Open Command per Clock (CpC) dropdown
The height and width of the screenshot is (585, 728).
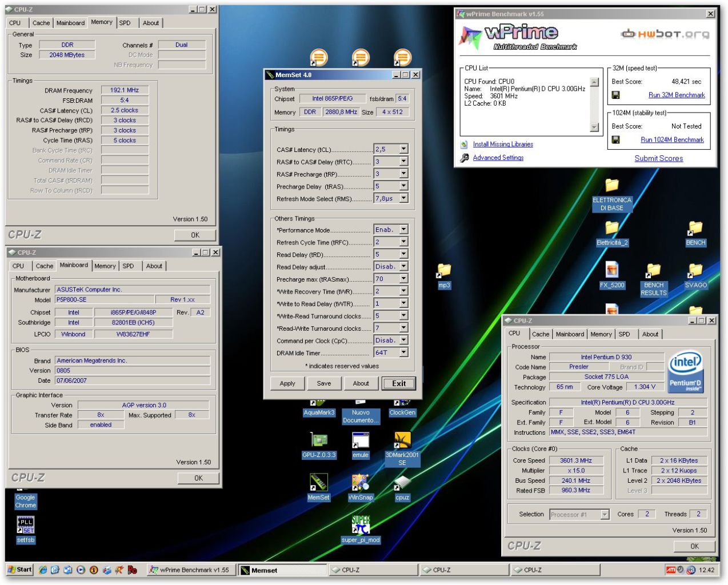[x=403, y=340]
